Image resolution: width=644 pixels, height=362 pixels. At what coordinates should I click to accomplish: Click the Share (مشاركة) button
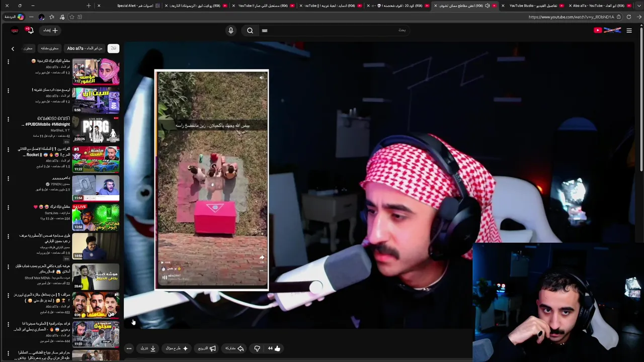pos(235,348)
